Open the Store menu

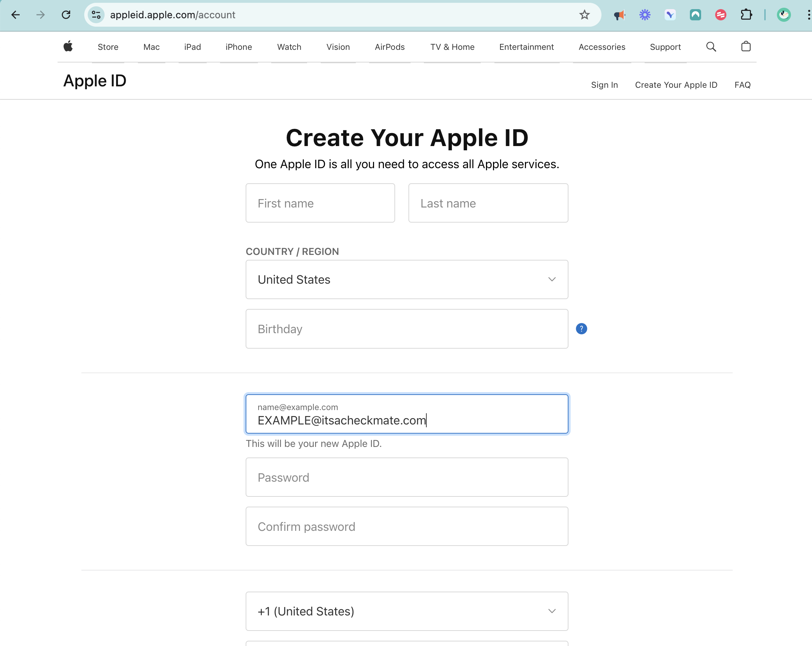[x=108, y=47]
